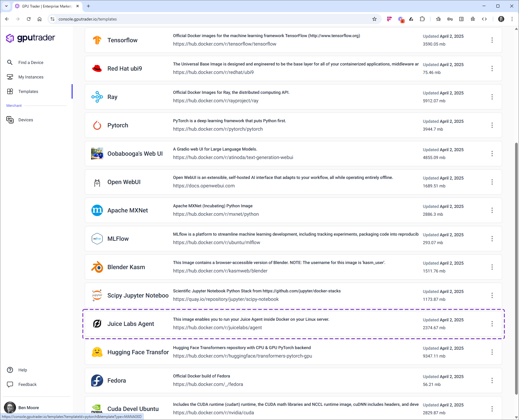Open the Feedback form

tap(27, 384)
